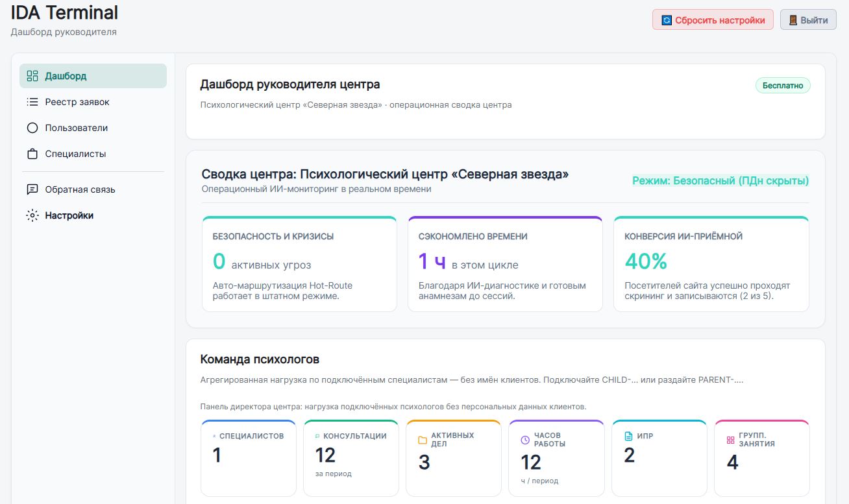
Task: Click the Сбросить настройки button
Action: click(713, 20)
